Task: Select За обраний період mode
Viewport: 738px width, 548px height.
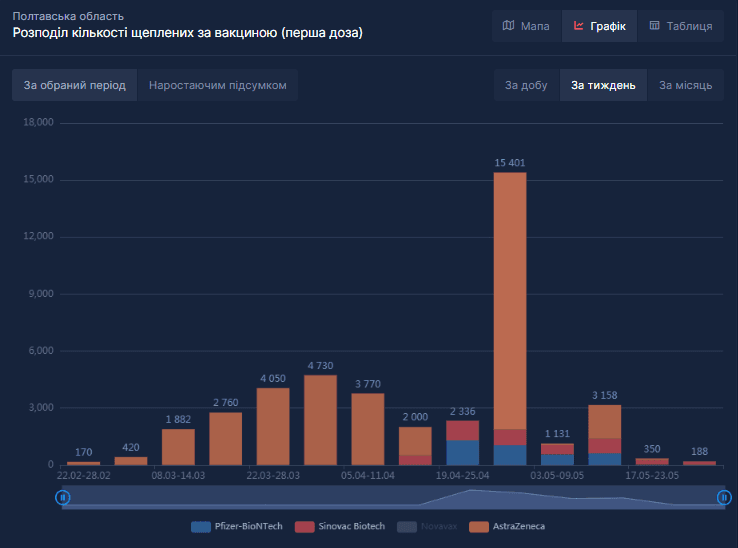Action: tap(74, 85)
